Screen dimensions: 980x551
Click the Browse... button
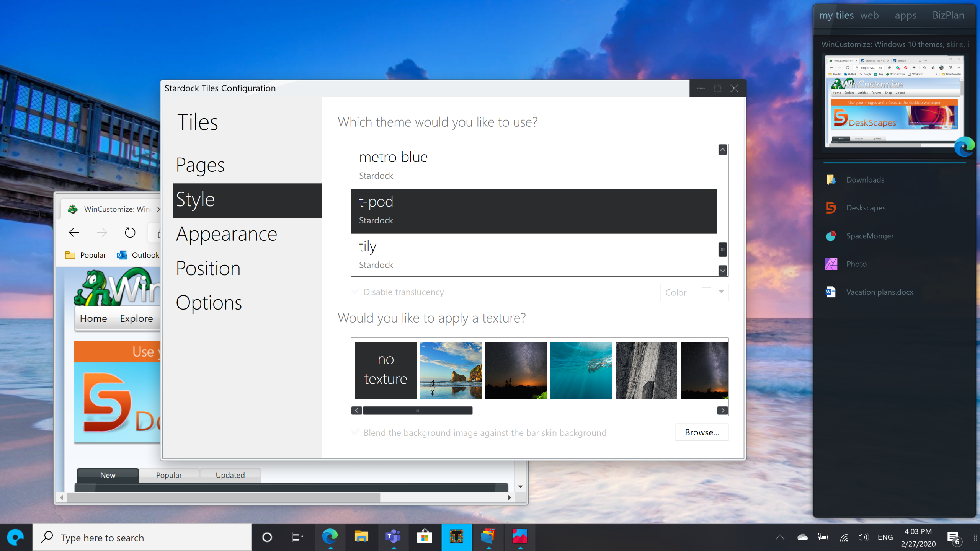coord(702,432)
